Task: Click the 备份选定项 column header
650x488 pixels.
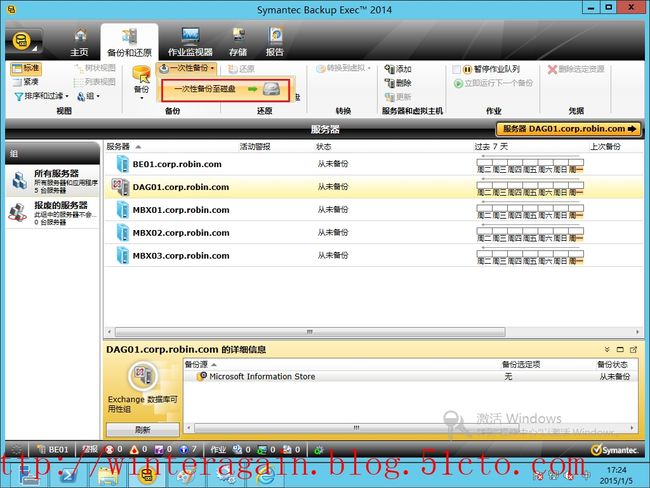Action: pos(521,364)
